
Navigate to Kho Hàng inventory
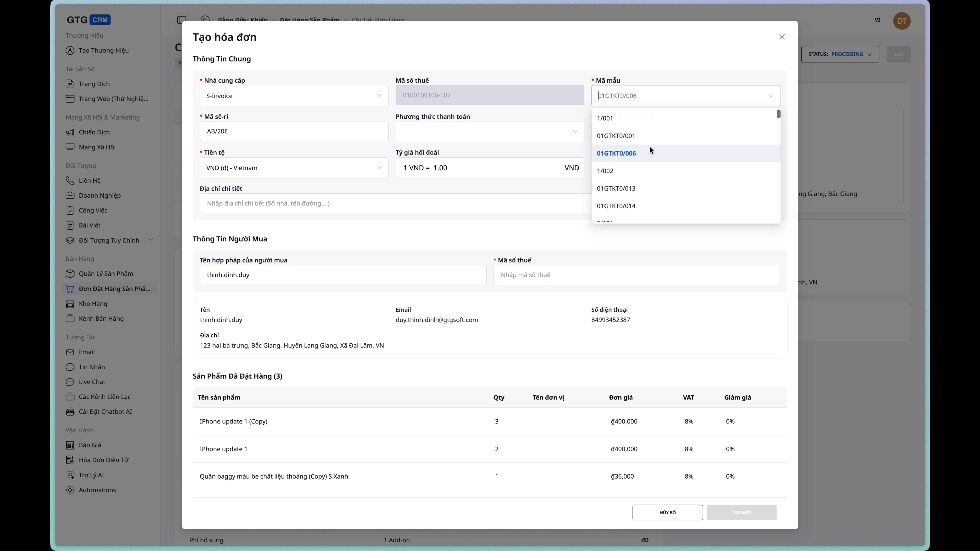click(x=93, y=304)
